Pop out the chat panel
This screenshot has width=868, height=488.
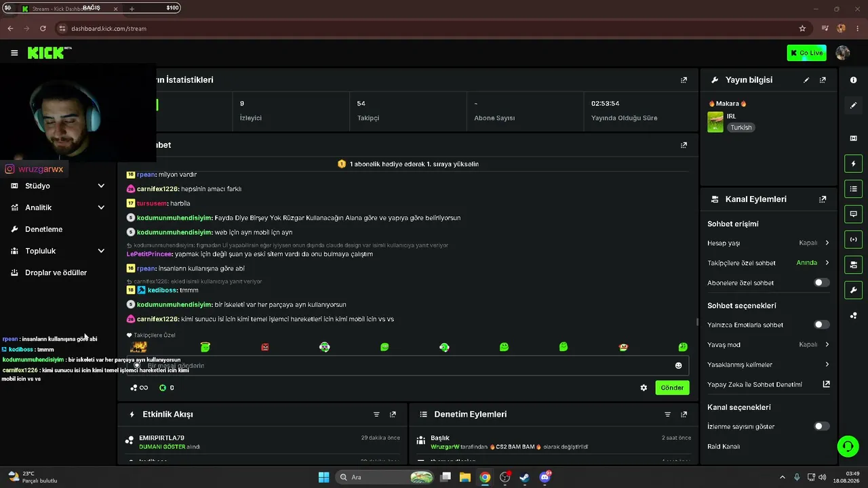[684, 145]
